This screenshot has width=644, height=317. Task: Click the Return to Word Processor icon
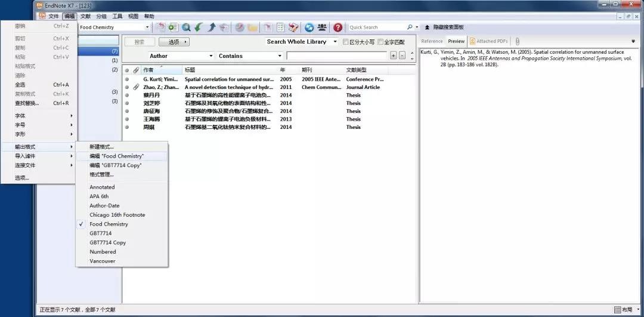tap(293, 27)
